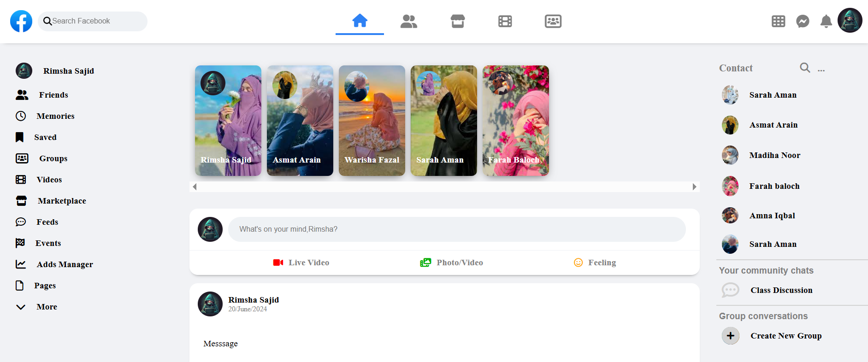The width and height of the screenshot is (868, 362).
Task: Click the stories scrollbar left arrow
Action: pyautogui.click(x=195, y=187)
